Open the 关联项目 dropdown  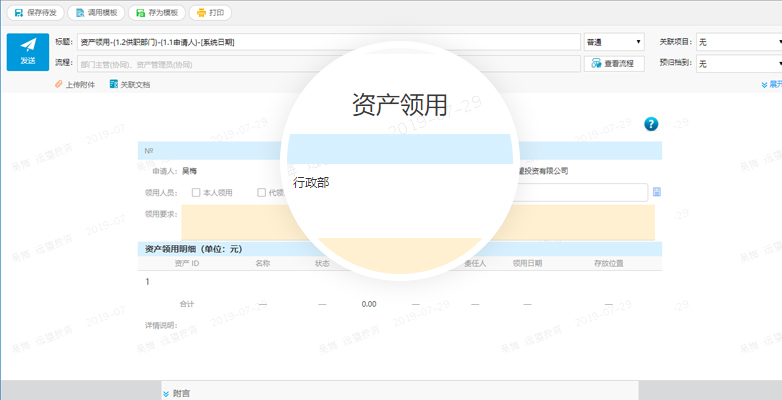tap(738, 42)
